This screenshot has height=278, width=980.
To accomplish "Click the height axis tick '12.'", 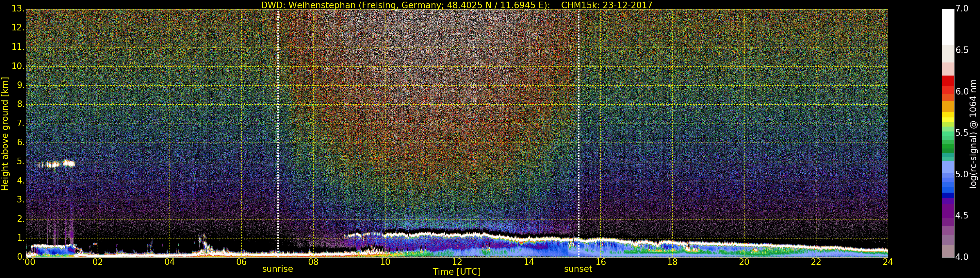I will pyautogui.click(x=18, y=28).
